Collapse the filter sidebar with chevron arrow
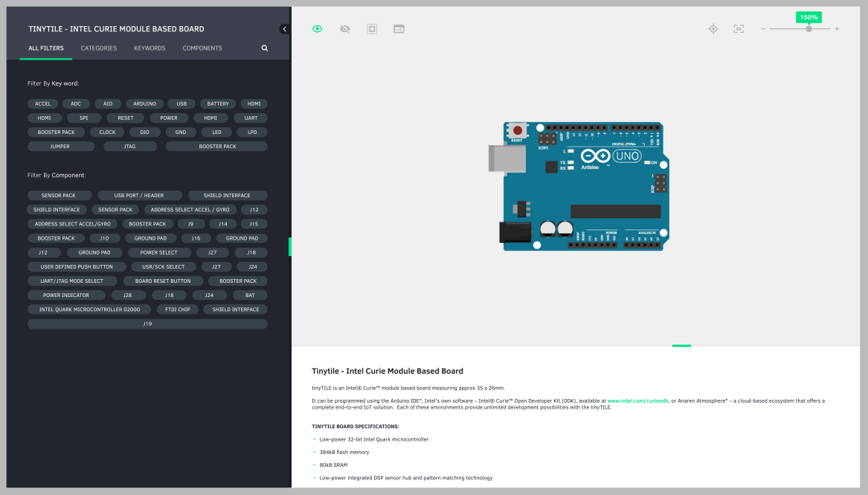The width and height of the screenshot is (868, 495). point(285,29)
